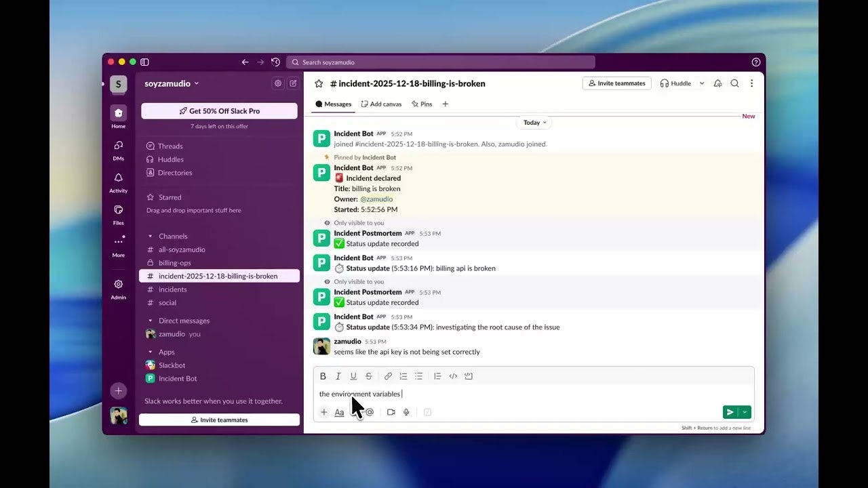The width and height of the screenshot is (868, 488).
Task: Apply inline code formatting
Action: click(453, 376)
